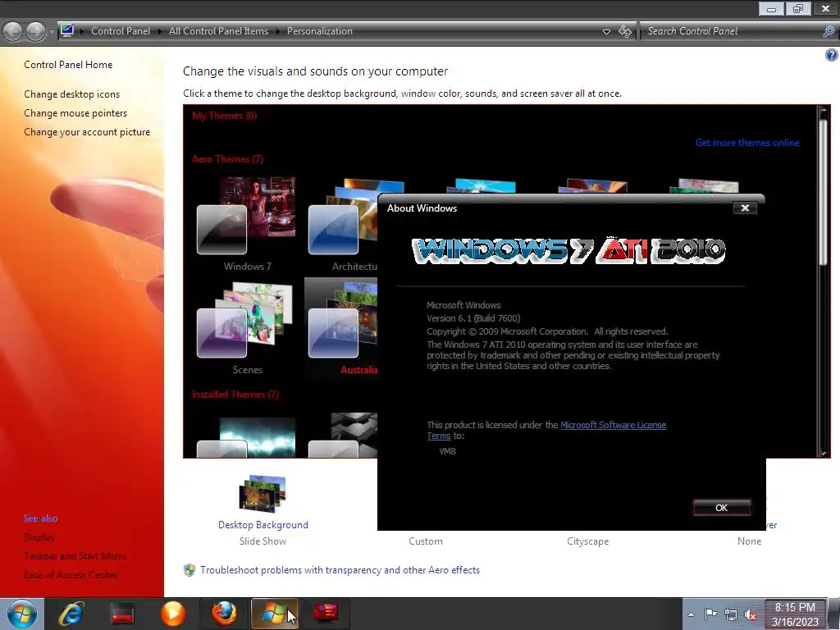Open Troubleshoot transparency and Aero effects link
The width and height of the screenshot is (840, 630).
(x=340, y=570)
